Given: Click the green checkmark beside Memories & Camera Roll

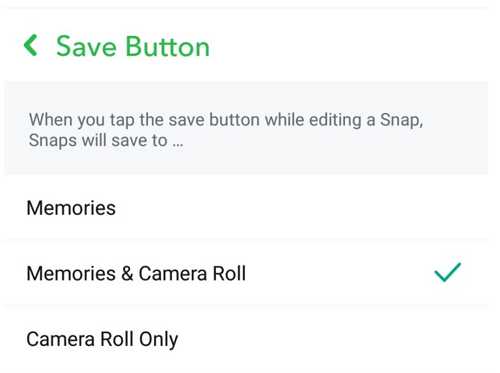Looking at the screenshot, I should point(448,272).
